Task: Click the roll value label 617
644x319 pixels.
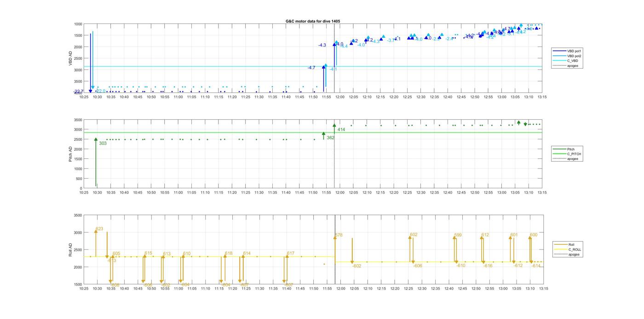Action: 290,253
